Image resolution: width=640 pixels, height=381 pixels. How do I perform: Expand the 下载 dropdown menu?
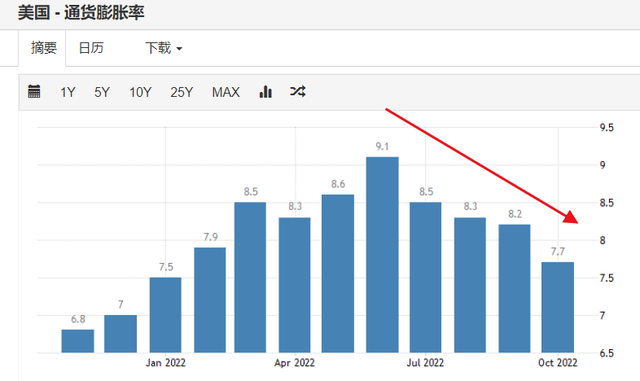coord(164,48)
